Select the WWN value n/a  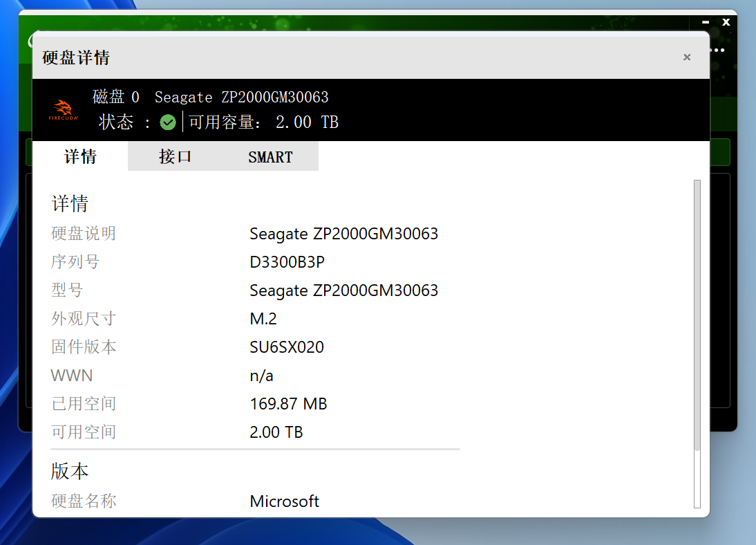click(x=261, y=376)
